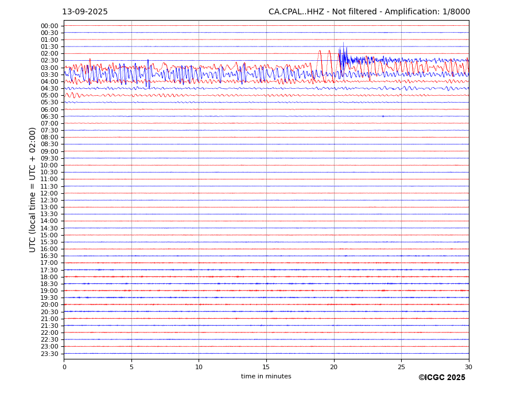Viewport: 532px width, 399px height.
Task: Click the 05:00 time row label
Action: coord(49,96)
